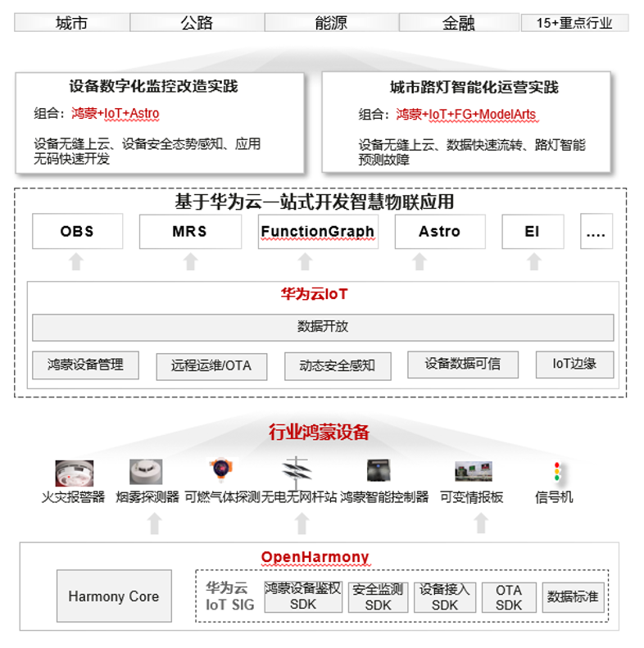Click the 华为云 IoT SIG label
The height and width of the screenshot is (648, 644).
(x=229, y=596)
